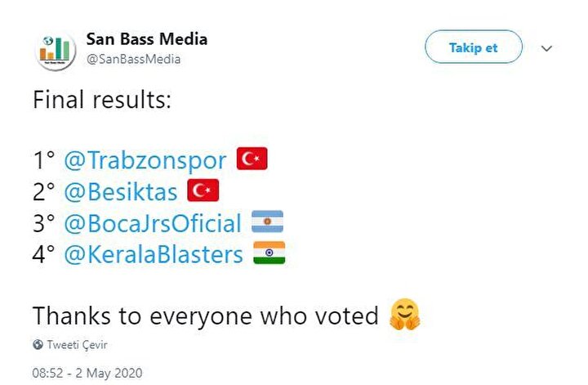Click the Final results text line
Viewport: 588px width, 385px height.
(x=102, y=100)
